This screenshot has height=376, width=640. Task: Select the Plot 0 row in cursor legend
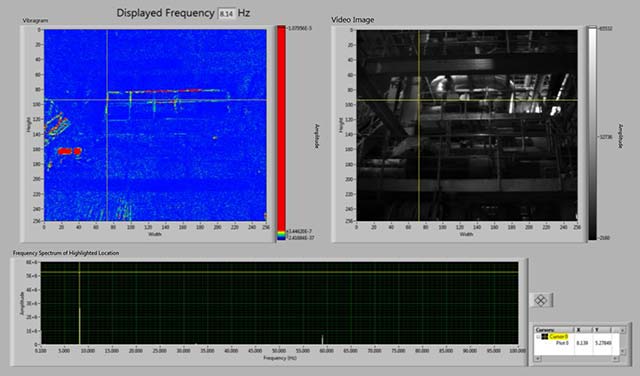point(576,343)
